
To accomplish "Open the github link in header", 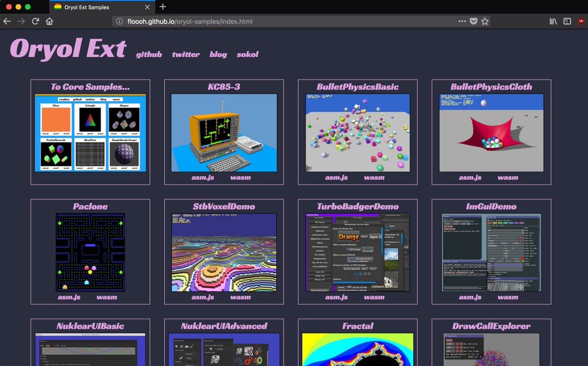I will pyautogui.click(x=149, y=54).
